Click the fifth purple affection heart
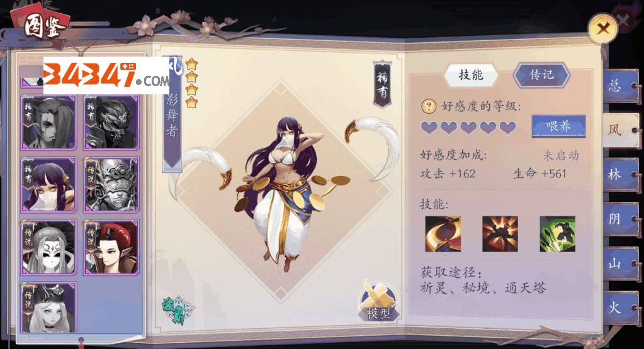 coord(507,128)
